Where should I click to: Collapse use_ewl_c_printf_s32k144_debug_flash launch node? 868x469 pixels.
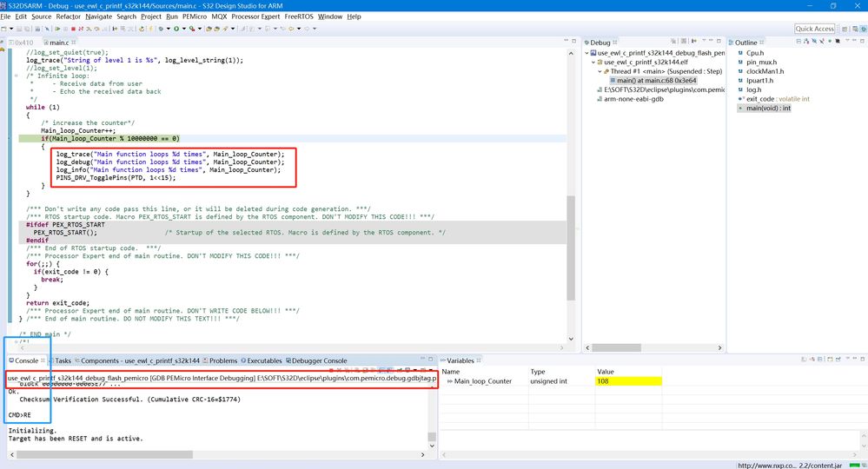[x=587, y=53]
